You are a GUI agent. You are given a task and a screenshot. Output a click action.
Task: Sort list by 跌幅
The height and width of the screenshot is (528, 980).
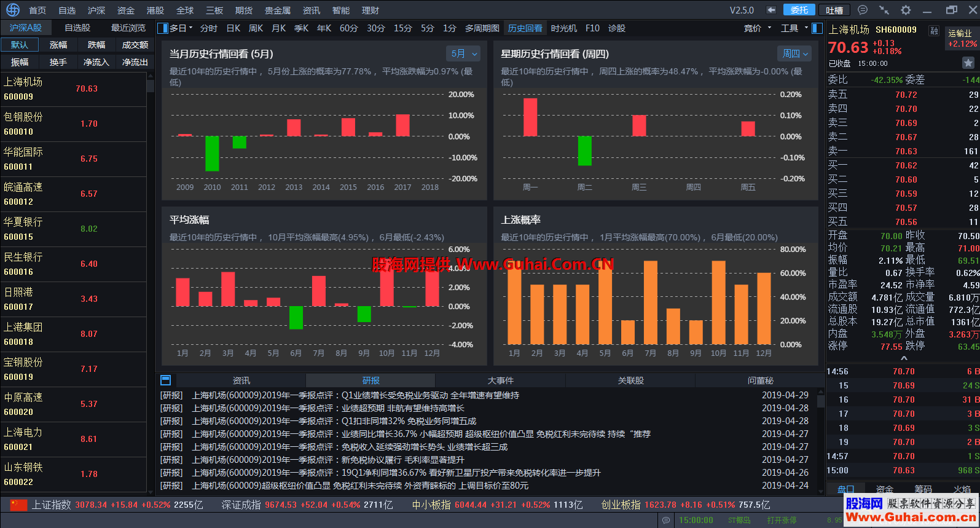96,45
